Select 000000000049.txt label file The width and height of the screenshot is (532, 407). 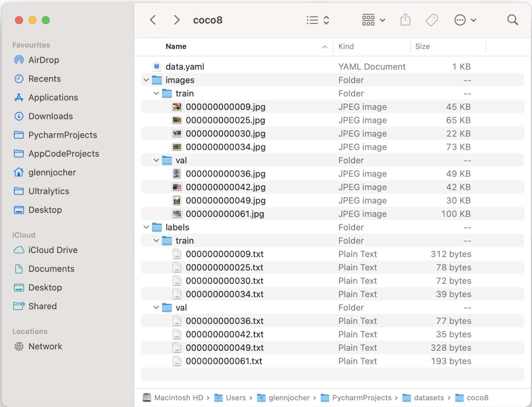pyautogui.click(x=224, y=348)
